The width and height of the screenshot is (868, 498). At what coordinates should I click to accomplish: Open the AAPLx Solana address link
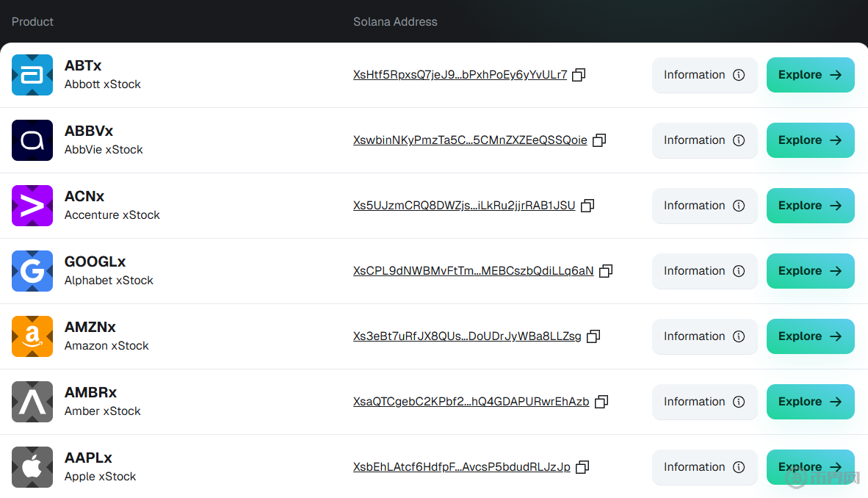[461, 467]
